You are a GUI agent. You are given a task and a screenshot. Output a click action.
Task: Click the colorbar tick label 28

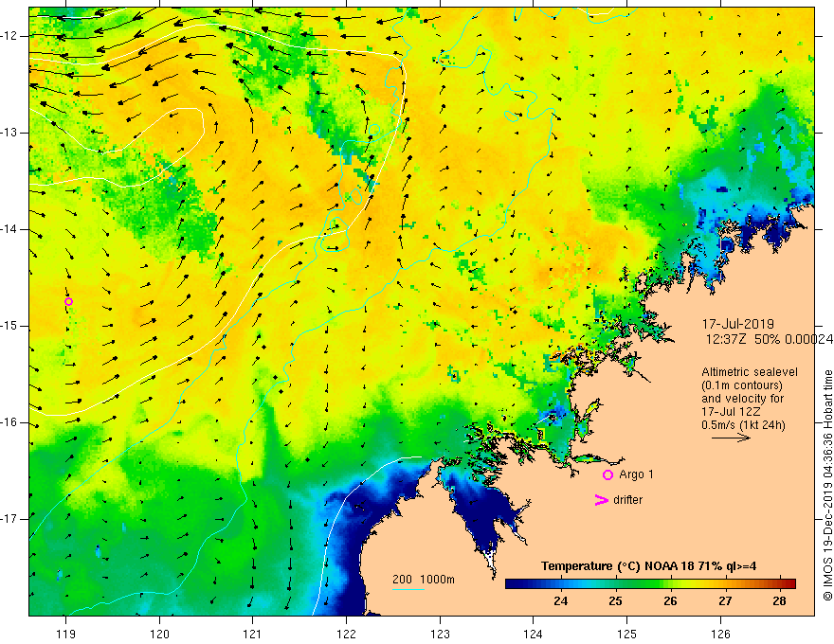tap(779, 601)
